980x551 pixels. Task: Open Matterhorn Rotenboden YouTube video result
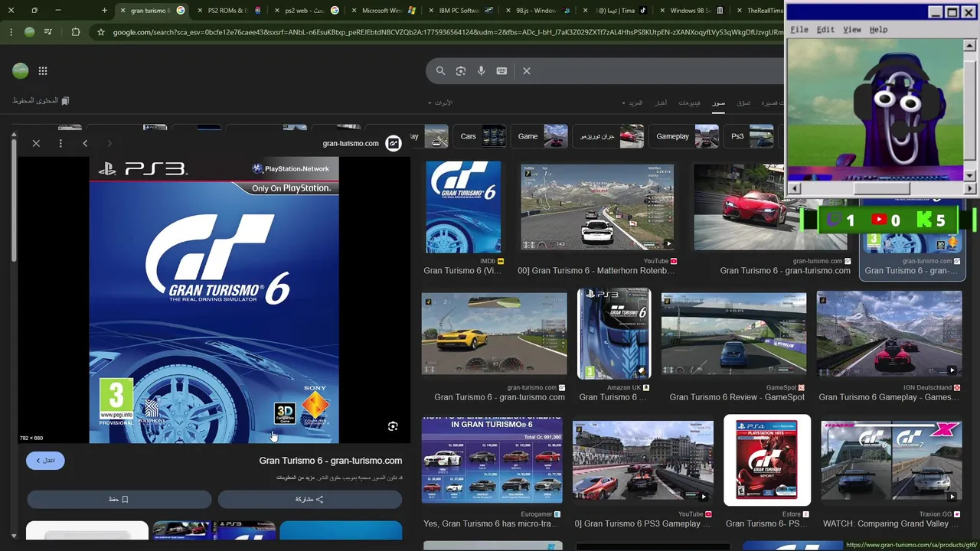[x=597, y=207]
